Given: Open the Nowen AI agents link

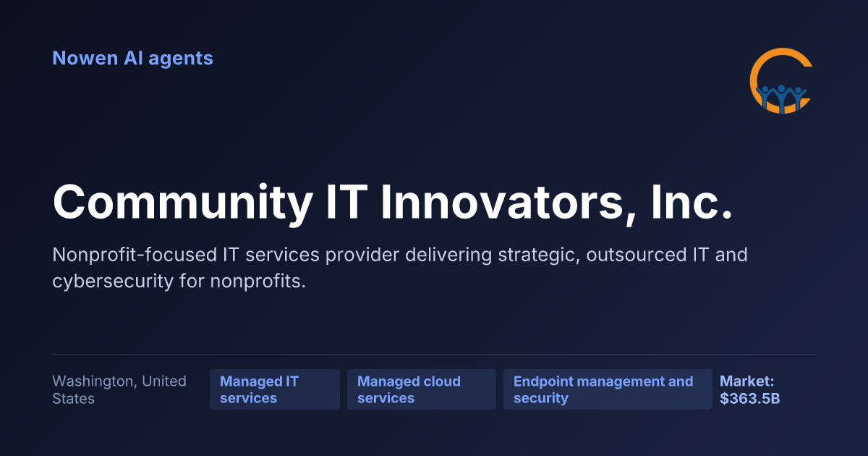Looking at the screenshot, I should pos(132,58).
